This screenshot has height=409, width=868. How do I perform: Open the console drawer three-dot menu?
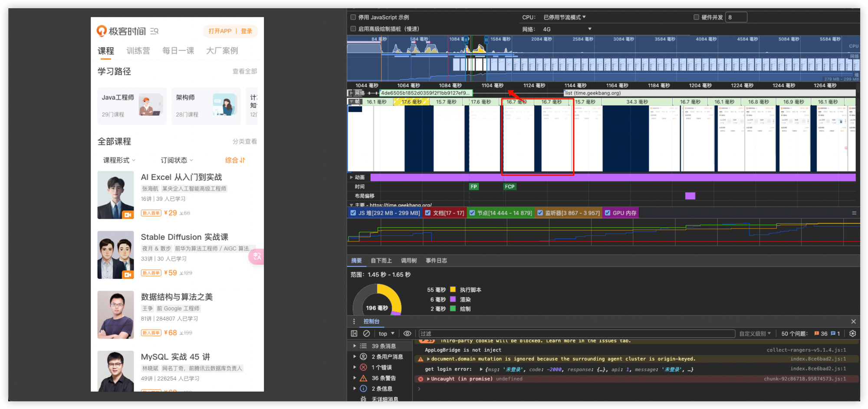354,321
